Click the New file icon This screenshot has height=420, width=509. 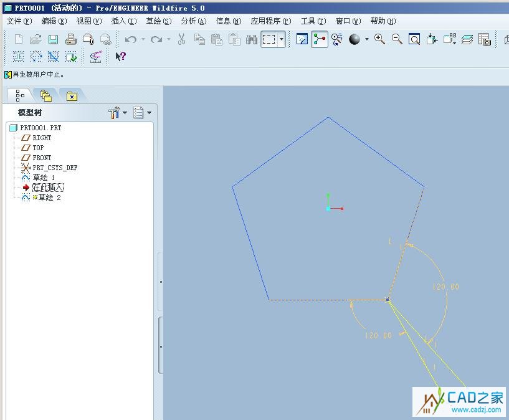pos(19,39)
